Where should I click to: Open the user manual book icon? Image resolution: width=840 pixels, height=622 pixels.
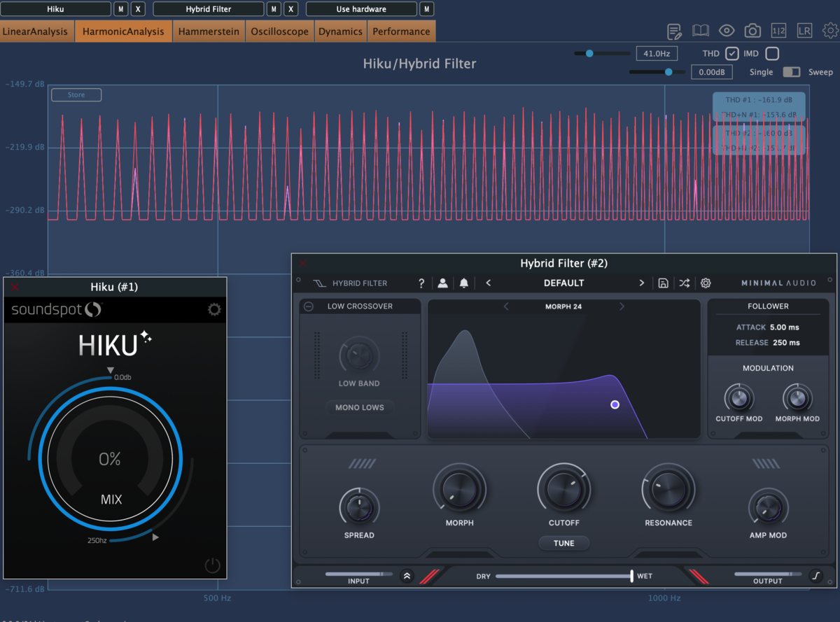pos(701,31)
